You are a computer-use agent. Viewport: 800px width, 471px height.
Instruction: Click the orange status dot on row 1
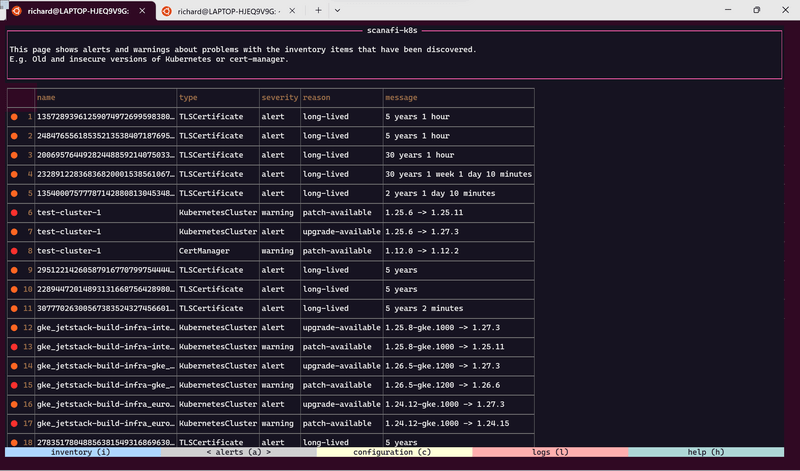(14, 117)
